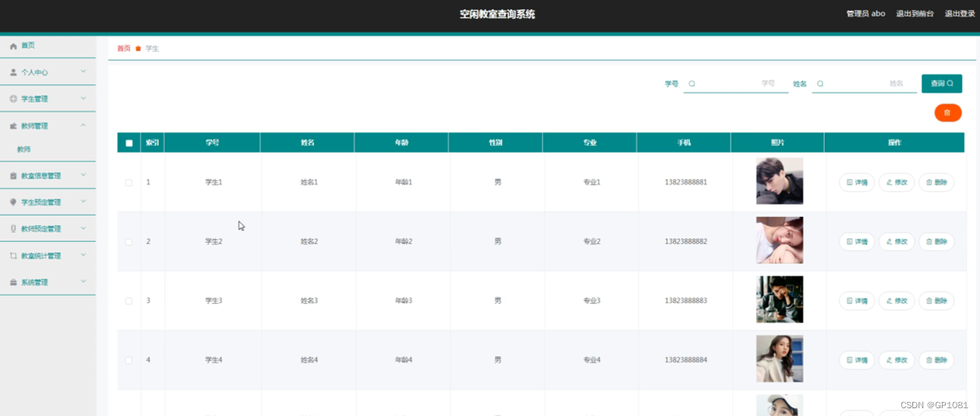Click 修改 for 学生2
980x416 pixels.
897,242
